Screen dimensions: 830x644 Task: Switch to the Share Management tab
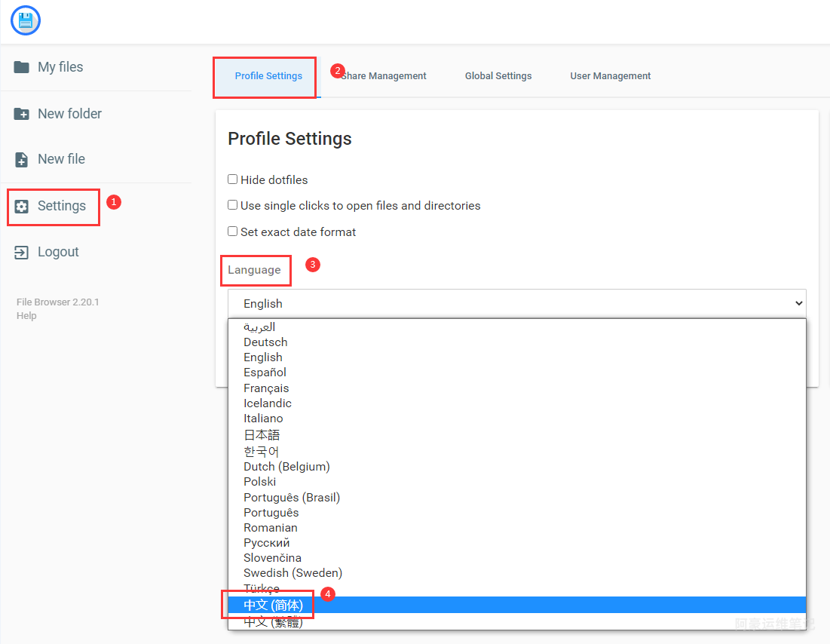[384, 76]
